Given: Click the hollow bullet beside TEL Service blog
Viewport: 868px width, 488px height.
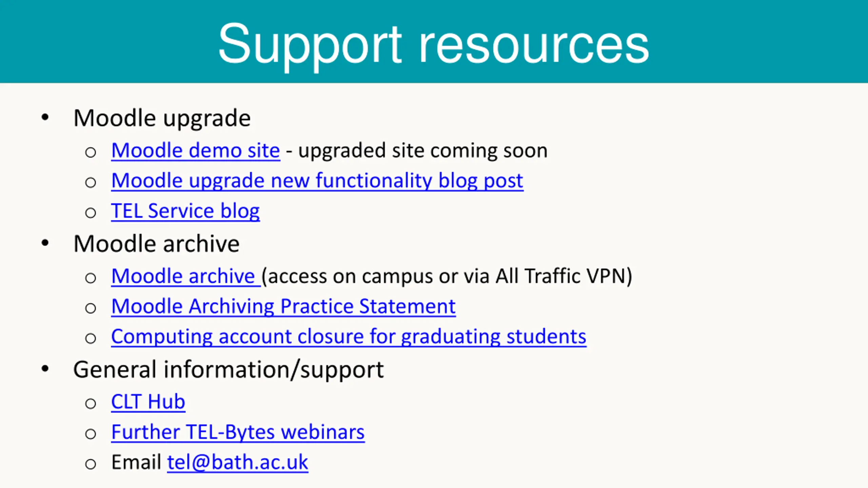Looking at the screenshot, I should (91, 213).
